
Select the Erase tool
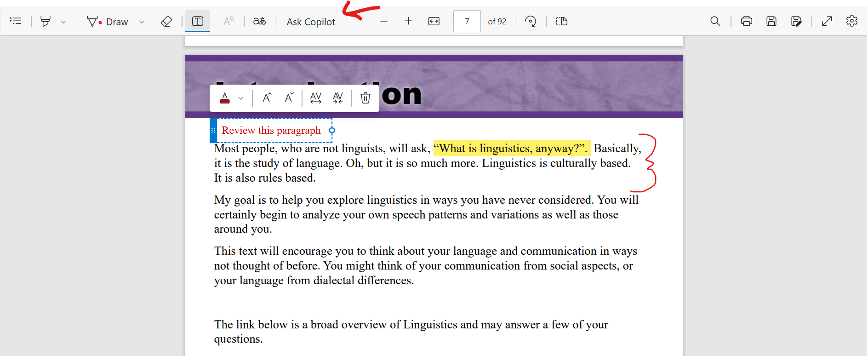166,21
